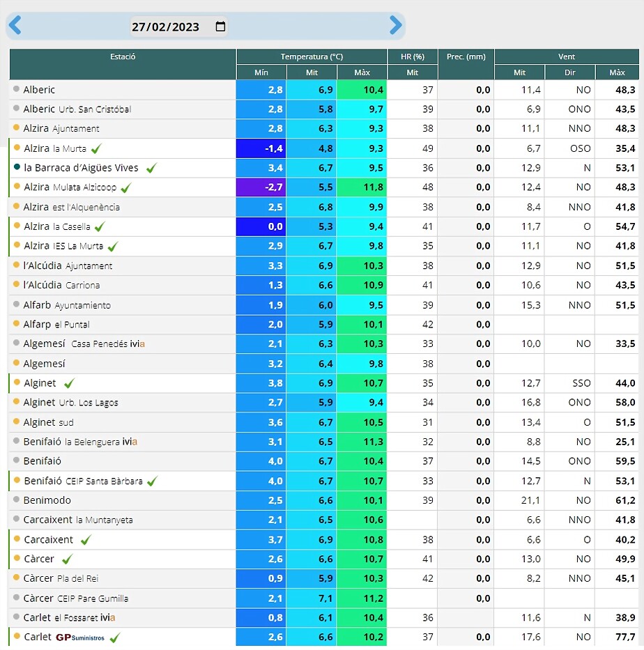Sort by the Estació column header

(123, 64)
